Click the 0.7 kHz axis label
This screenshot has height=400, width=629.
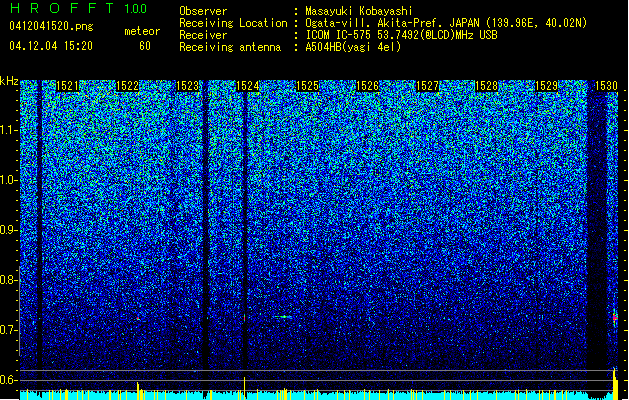(x=9, y=330)
